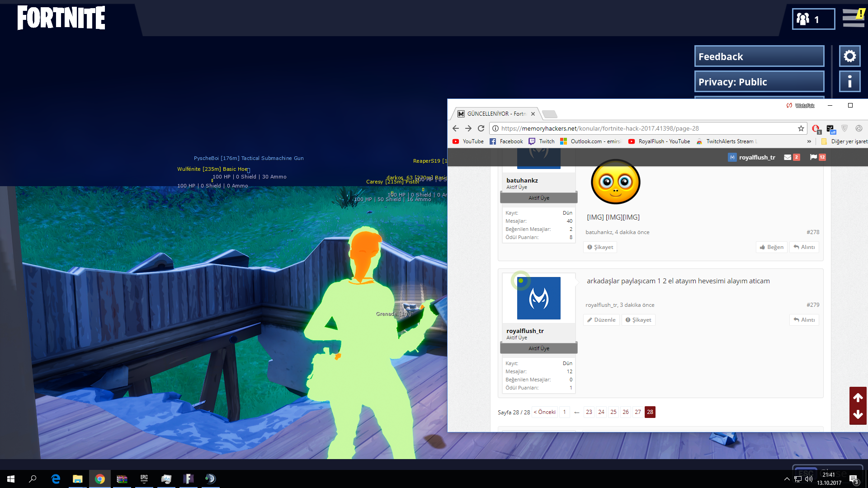This screenshot has height=488, width=868.
Task: Like batuhankz's post with Beğen
Action: click(772, 247)
